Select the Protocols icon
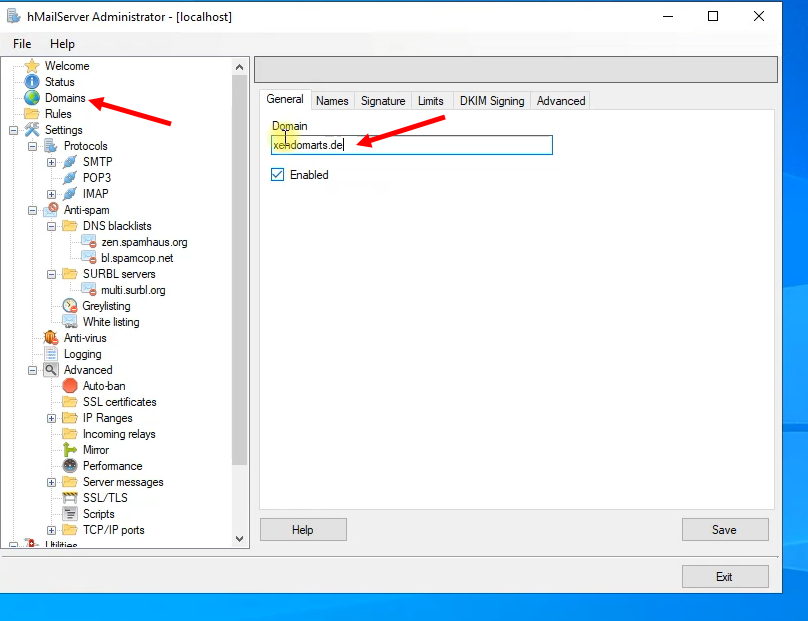Screen dimensions: 808x621 click(x=50, y=146)
